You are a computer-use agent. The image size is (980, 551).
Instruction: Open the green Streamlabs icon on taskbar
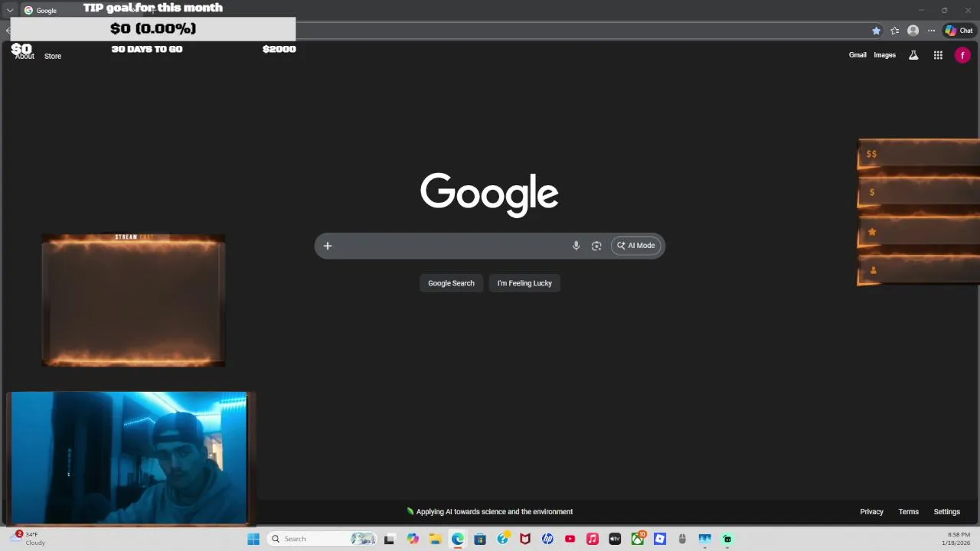[727, 539]
